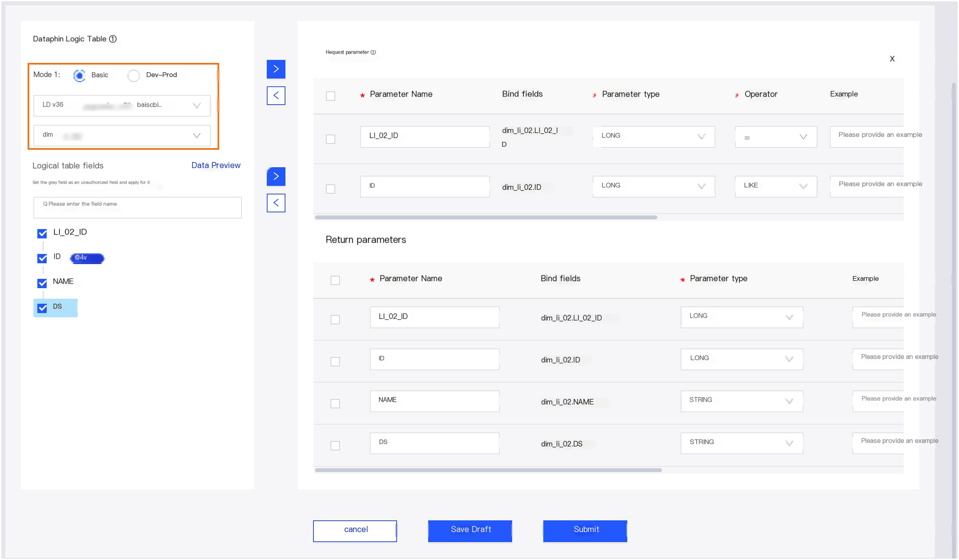Viewport: 959px width, 560px height.
Task: Close the parameter panel with X
Action: [x=892, y=59]
